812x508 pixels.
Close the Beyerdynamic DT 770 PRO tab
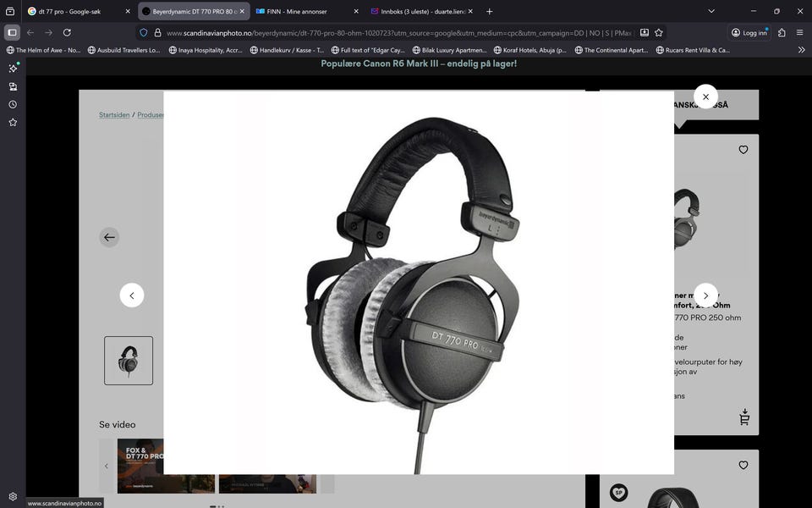242,11
